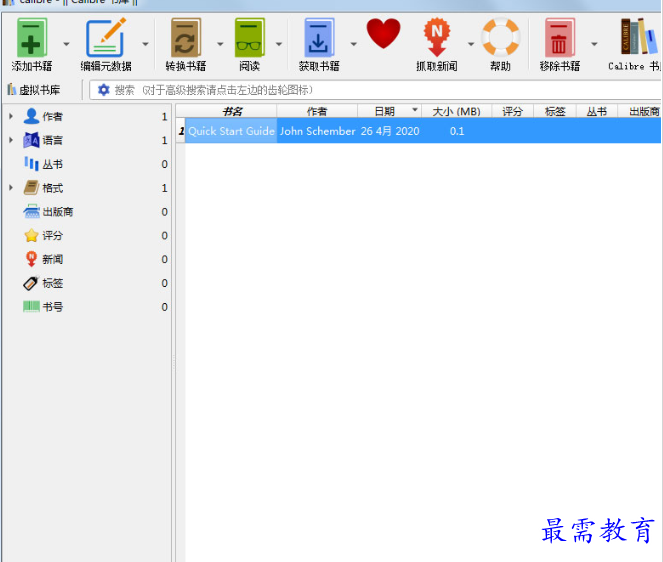Sort by the 丛书 column header

click(x=597, y=111)
